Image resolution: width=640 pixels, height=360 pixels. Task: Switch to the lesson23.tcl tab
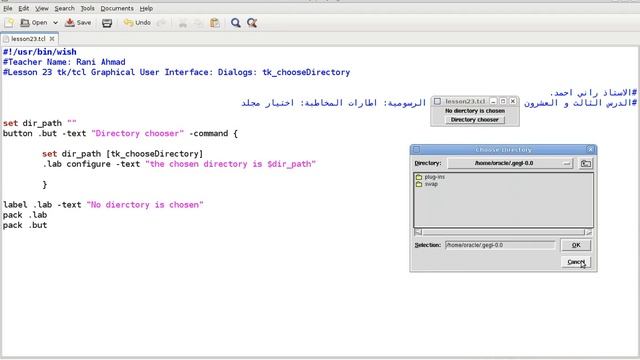click(28, 39)
